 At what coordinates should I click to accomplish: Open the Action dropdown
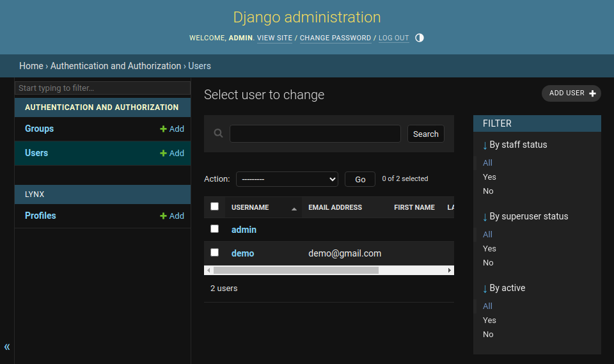287,179
